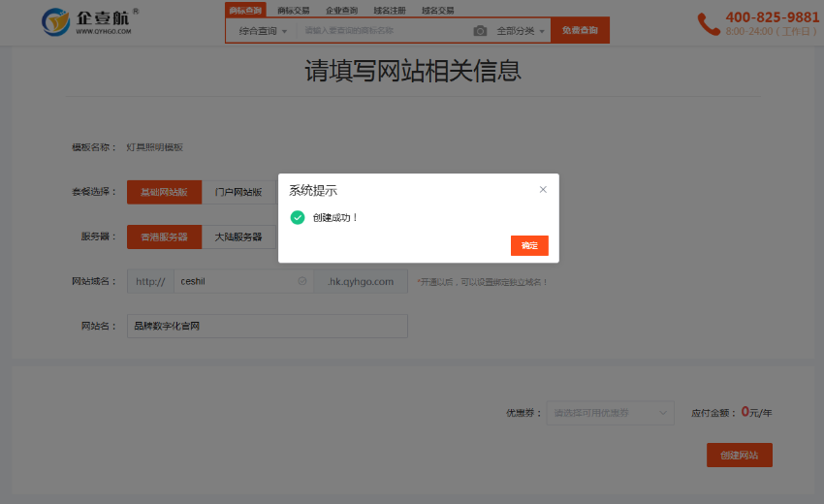This screenshot has height=504, width=824.
Task: Open the 综合查询 search type dropdown
Action: [x=263, y=31]
